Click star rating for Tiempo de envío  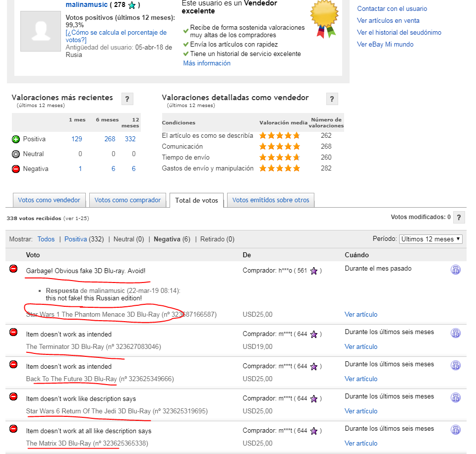280,157
